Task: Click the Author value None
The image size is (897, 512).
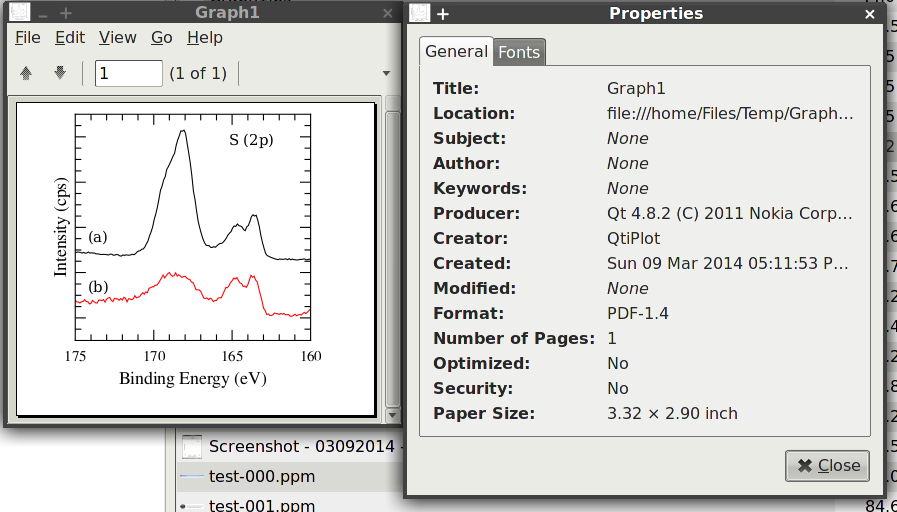Action: pyautogui.click(x=628, y=164)
